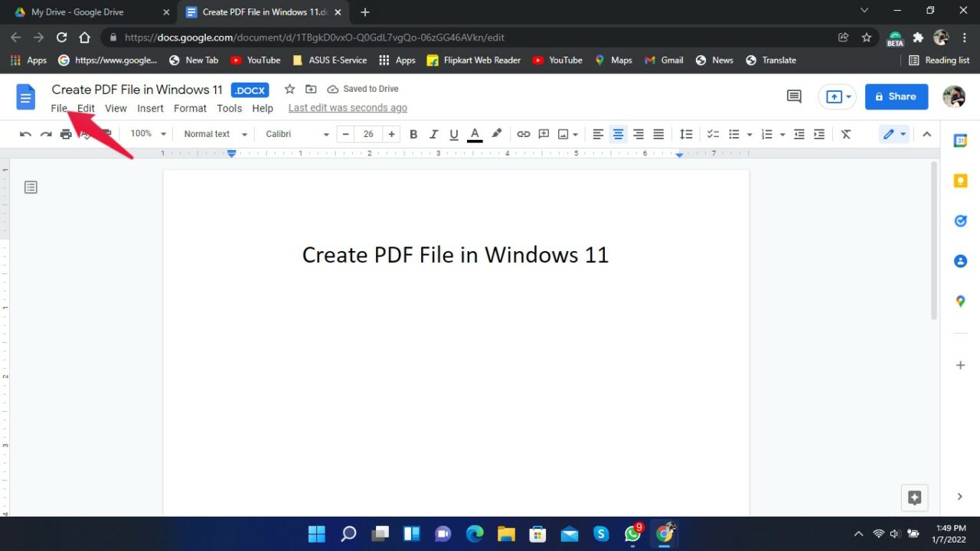Viewport: 980px width, 551px height.
Task: Insert a comment
Action: [544, 134]
